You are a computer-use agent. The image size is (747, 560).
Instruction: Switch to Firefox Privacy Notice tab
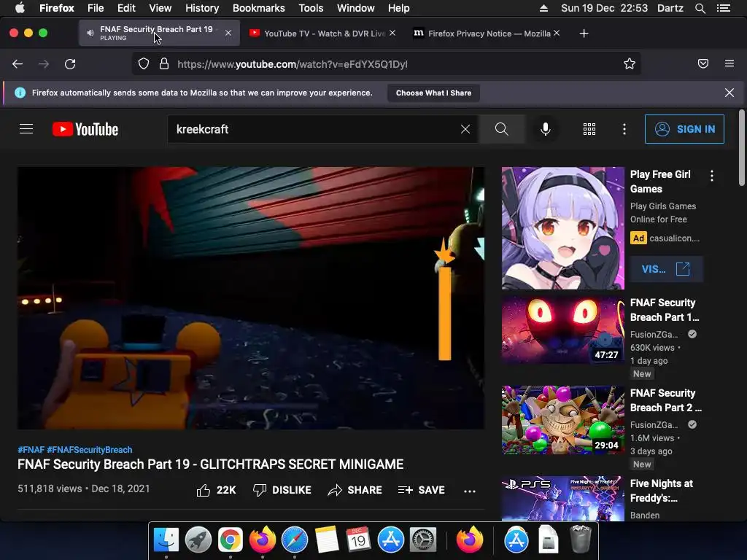click(483, 34)
